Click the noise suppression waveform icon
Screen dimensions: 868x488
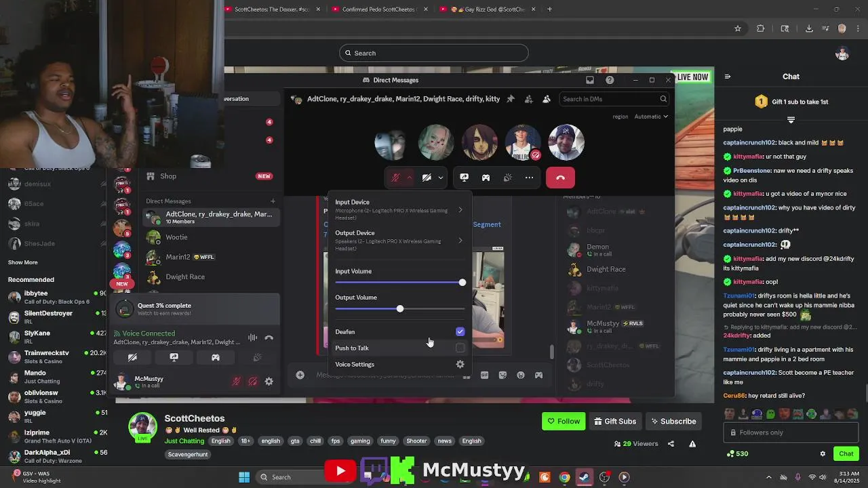click(252, 338)
